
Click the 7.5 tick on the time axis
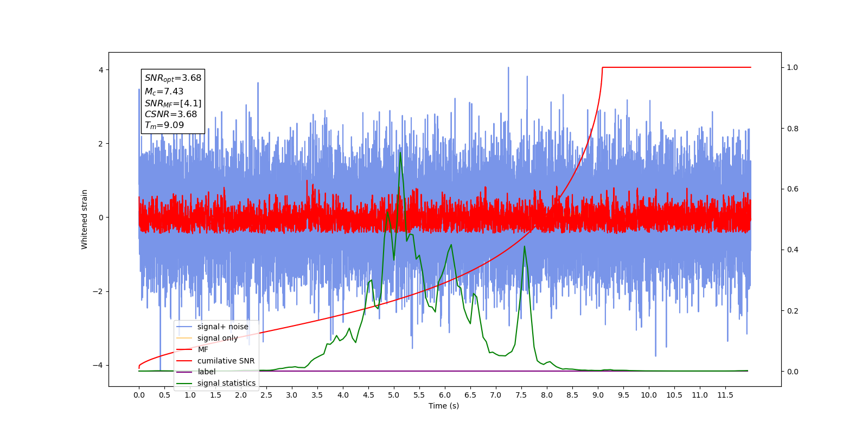point(521,395)
